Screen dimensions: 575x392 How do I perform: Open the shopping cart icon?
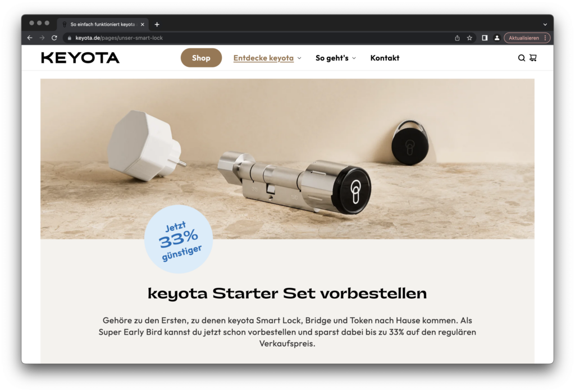pyautogui.click(x=533, y=58)
